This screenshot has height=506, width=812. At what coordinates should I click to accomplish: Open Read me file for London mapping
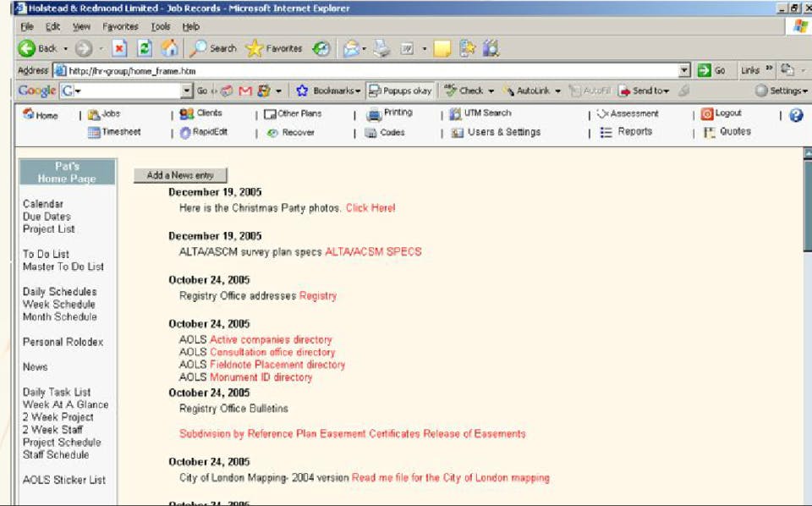coord(451,478)
